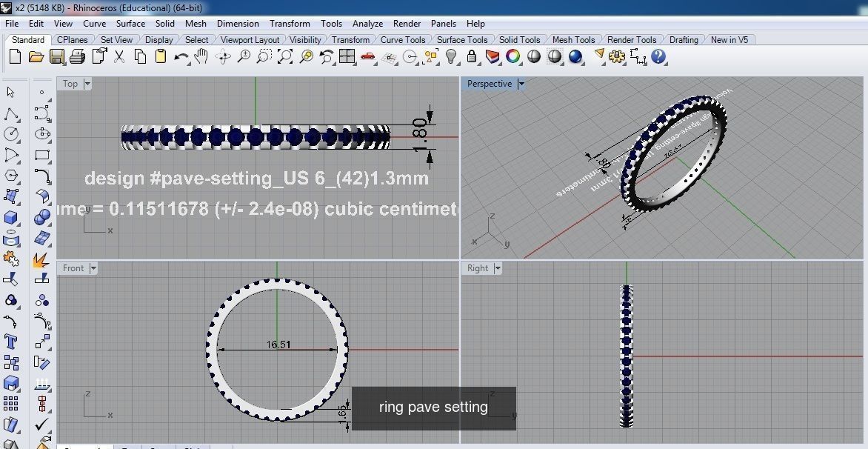Click the Explode tool
Image resolution: width=868 pixels, height=449 pixels.
coord(41,259)
